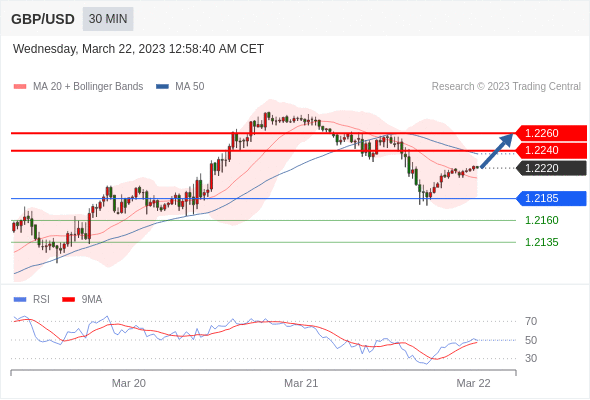Viewport: 590px width, 400px height.
Task: Click the Mar 22 date axis label
Action: [x=473, y=383]
